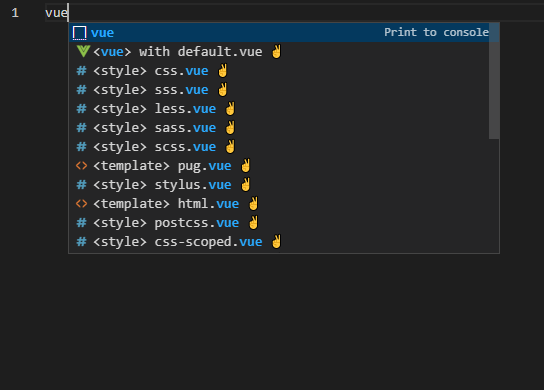Click the 'Print to console' description text
This screenshot has height=390, width=544.
(436, 32)
